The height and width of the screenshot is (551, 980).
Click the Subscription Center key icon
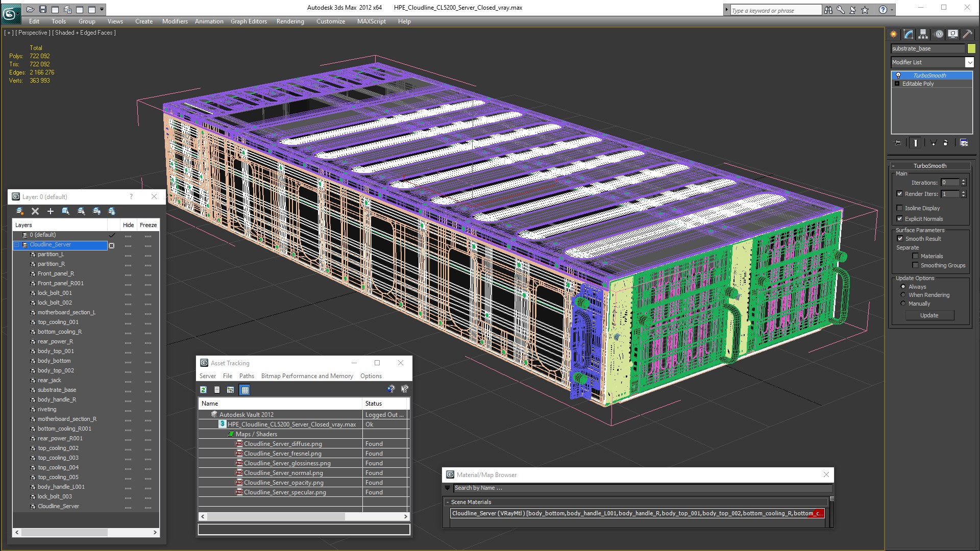point(840,10)
